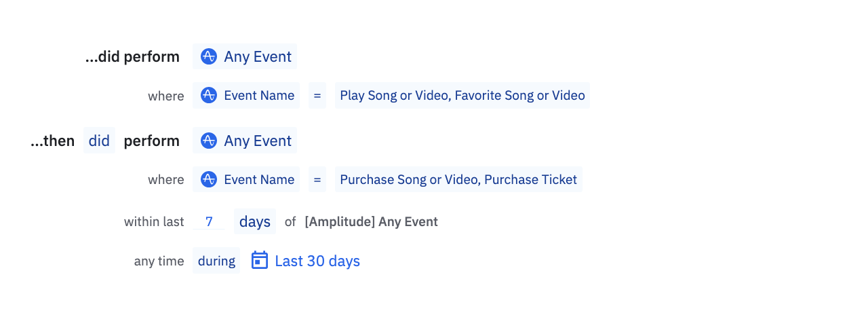Open the calendar icon next to Last 30 days
The image size is (868, 330).
[x=260, y=260]
